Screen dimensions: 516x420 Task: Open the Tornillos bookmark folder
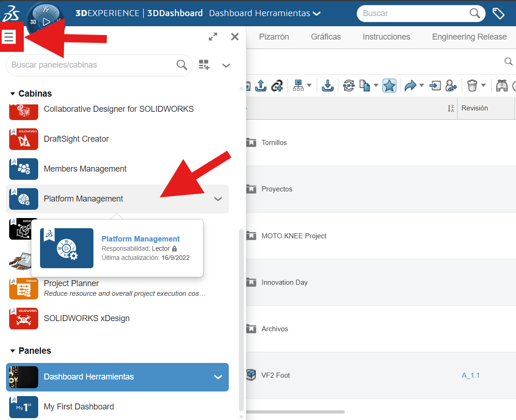pyautogui.click(x=274, y=143)
